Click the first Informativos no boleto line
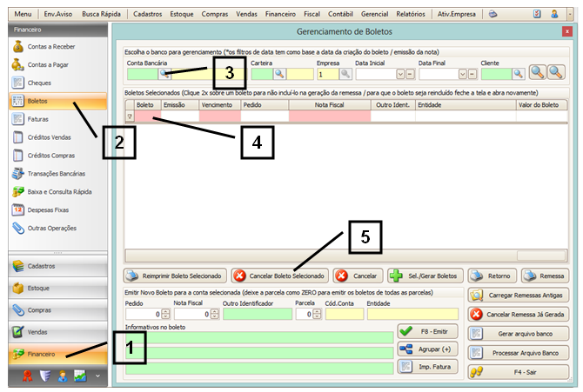This screenshot has width=583, height=392. [259, 337]
